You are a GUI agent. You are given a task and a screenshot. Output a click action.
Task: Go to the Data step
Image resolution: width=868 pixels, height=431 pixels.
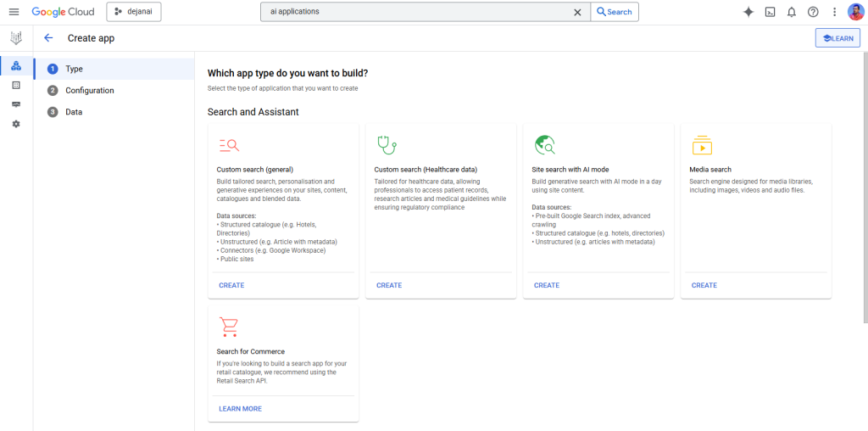74,112
